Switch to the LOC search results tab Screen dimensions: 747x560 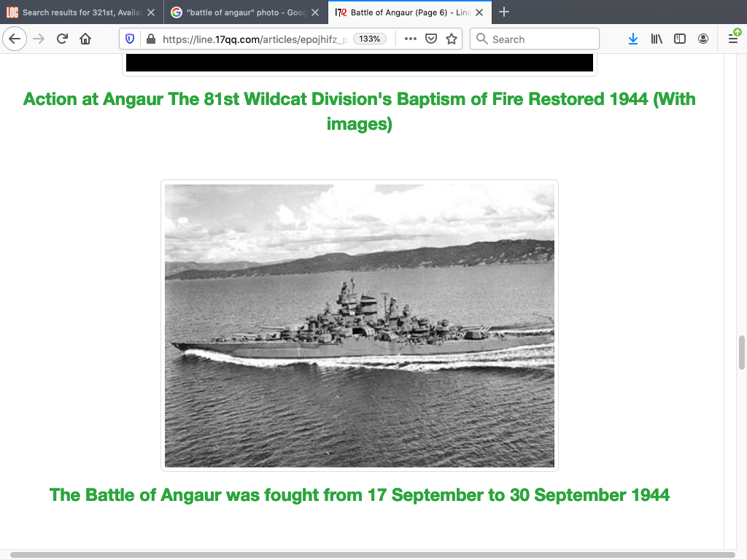pyautogui.click(x=77, y=12)
